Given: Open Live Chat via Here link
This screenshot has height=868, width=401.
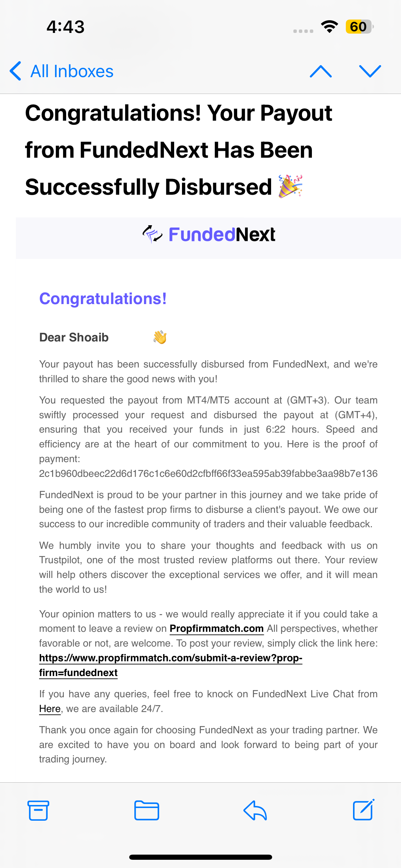Looking at the screenshot, I should click(x=50, y=709).
